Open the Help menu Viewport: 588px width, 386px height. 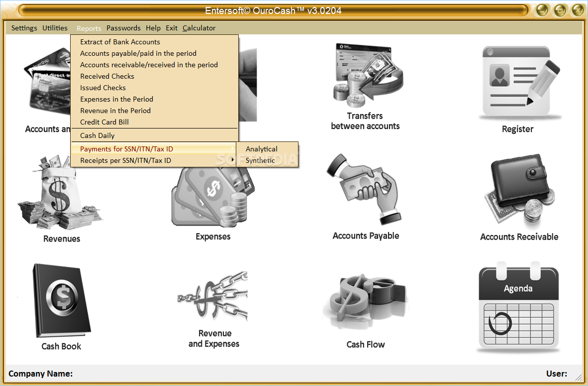pyautogui.click(x=153, y=28)
